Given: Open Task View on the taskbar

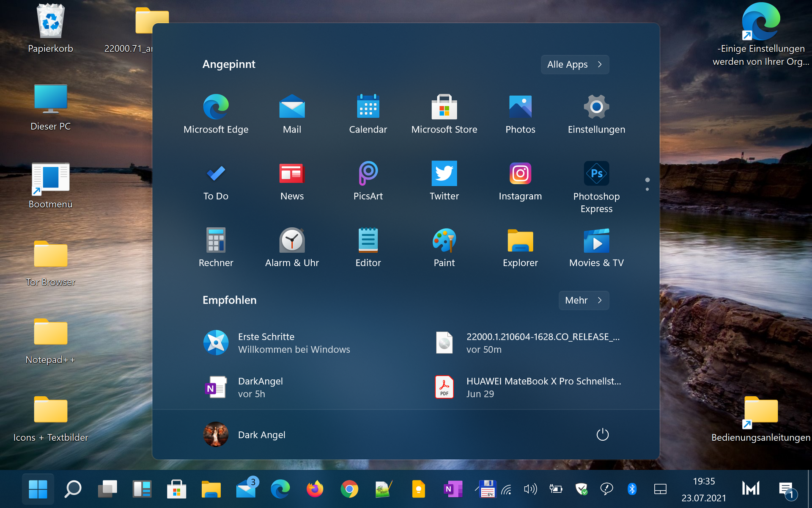Looking at the screenshot, I should [x=107, y=489].
